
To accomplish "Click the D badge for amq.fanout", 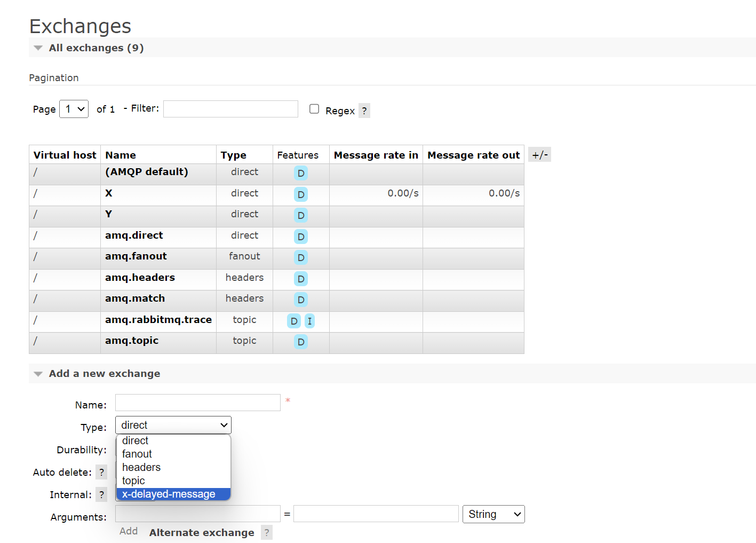I will [x=301, y=257].
